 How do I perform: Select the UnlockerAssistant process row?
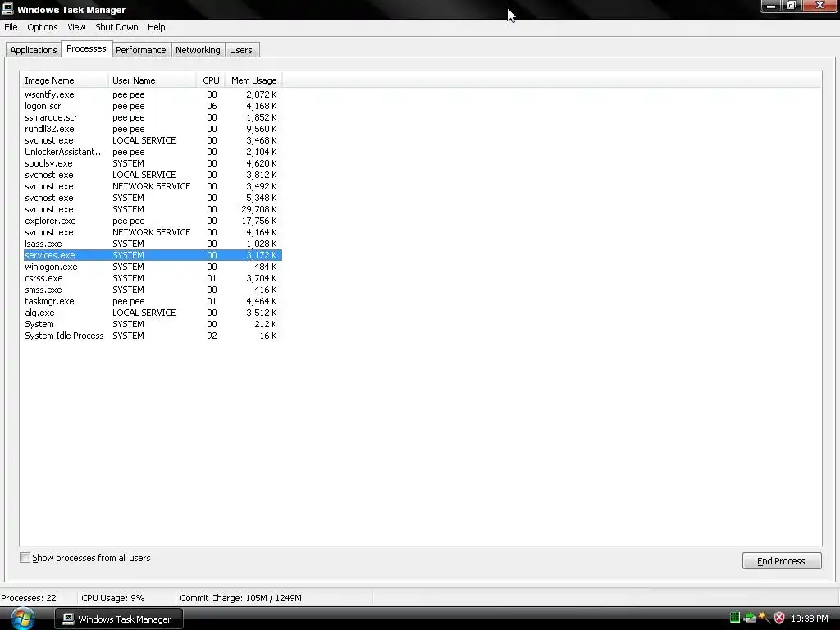[153, 152]
